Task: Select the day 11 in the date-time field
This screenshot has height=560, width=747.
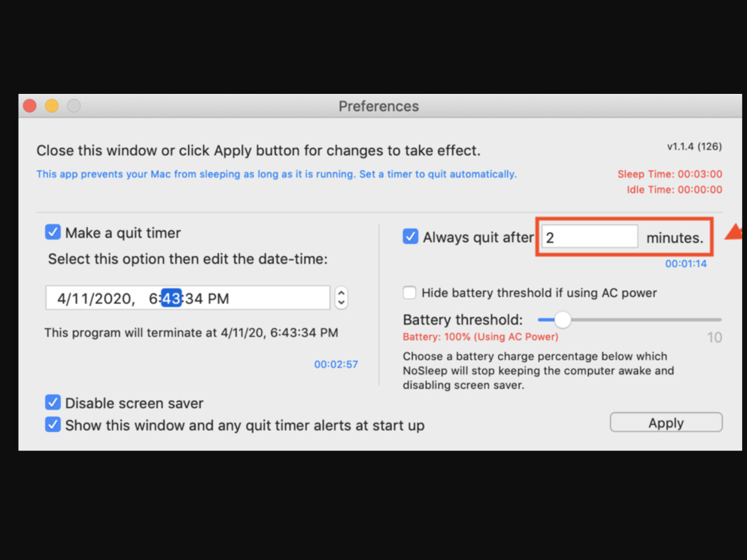Action: [80, 298]
